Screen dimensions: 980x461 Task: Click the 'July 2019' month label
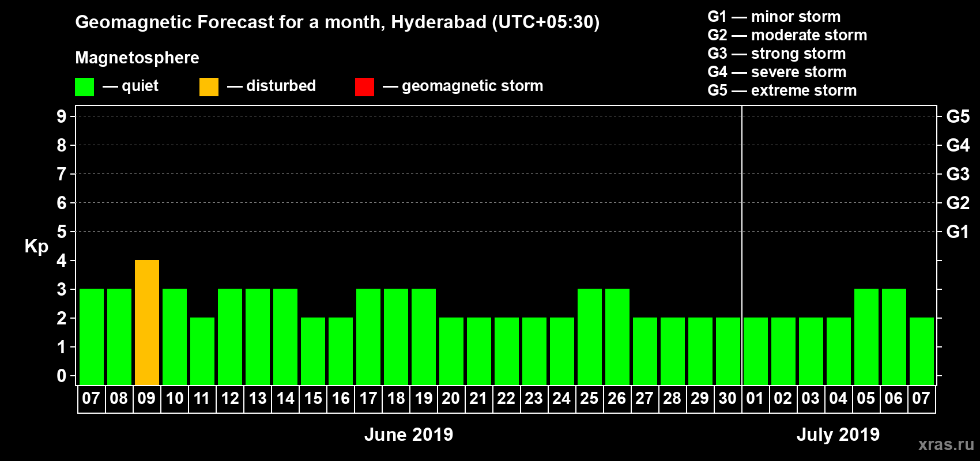[x=838, y=434]
